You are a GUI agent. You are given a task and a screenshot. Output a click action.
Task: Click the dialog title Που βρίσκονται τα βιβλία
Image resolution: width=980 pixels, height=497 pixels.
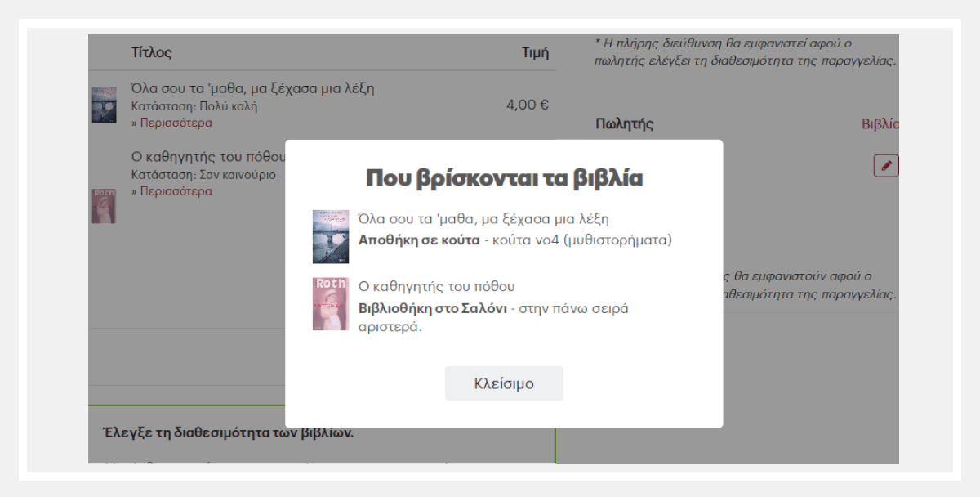(x=504, y=178)
